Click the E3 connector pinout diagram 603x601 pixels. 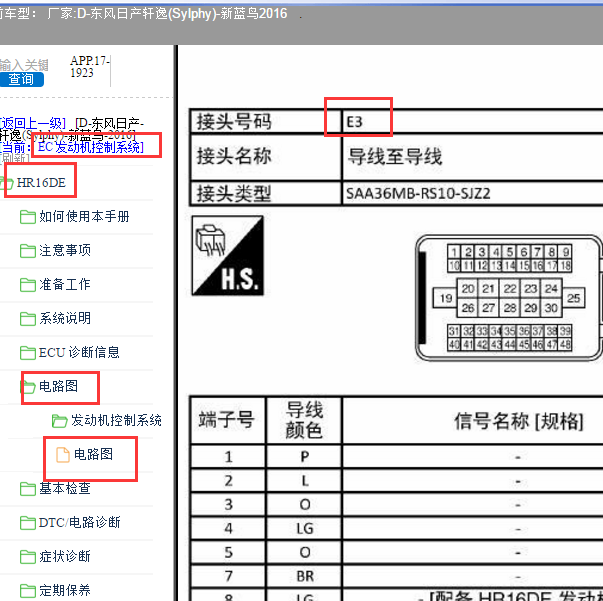[x=508, y=298]
